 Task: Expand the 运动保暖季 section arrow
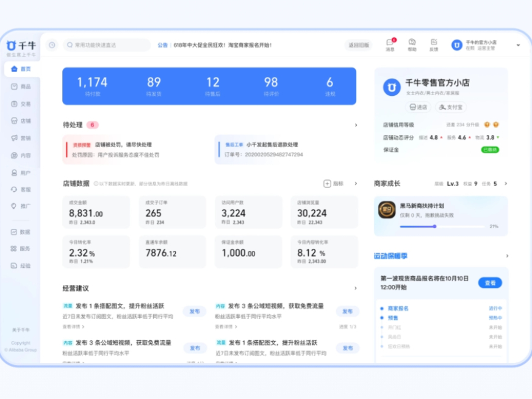(x=507, y=256)
